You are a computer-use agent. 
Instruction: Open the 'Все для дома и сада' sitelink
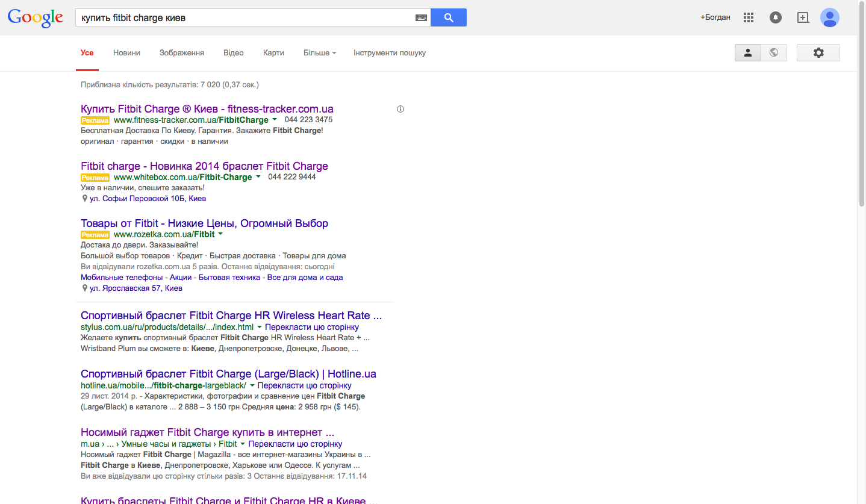coord(305,278)
